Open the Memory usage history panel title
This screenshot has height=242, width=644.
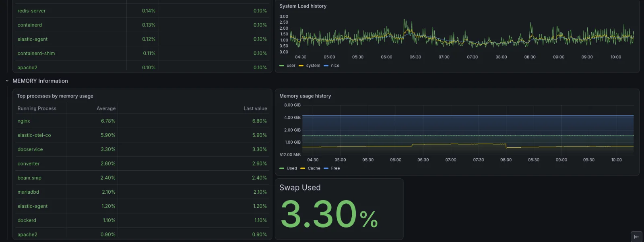tap(305, 96)
